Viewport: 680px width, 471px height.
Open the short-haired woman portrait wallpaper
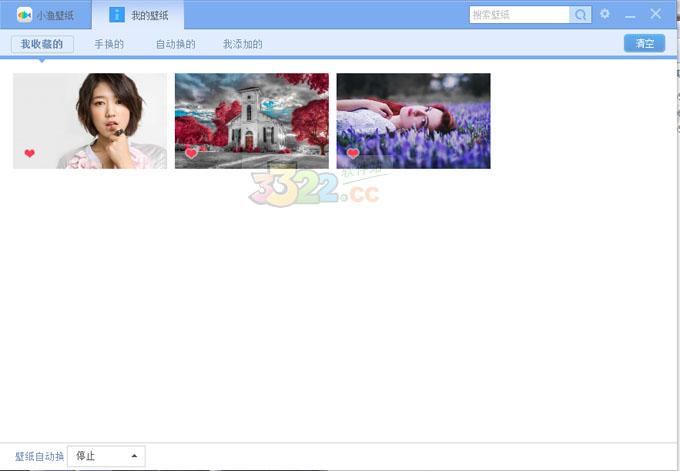pos(90,121)
